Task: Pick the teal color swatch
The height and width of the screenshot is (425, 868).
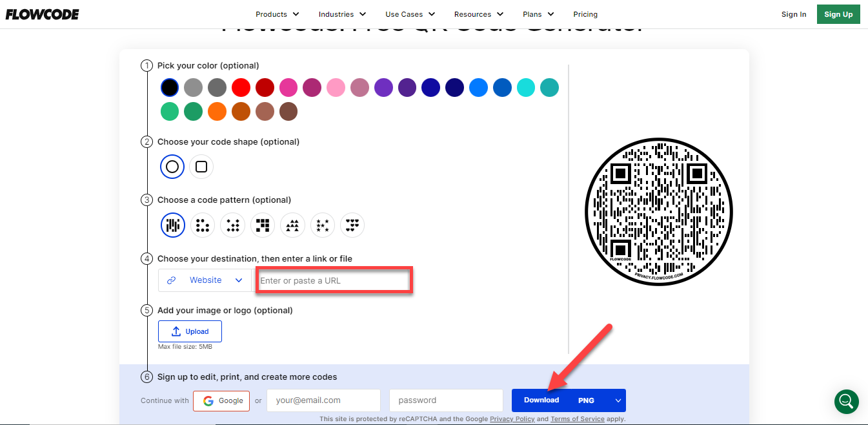Action: pyautogui.click(x=549, y=87)
